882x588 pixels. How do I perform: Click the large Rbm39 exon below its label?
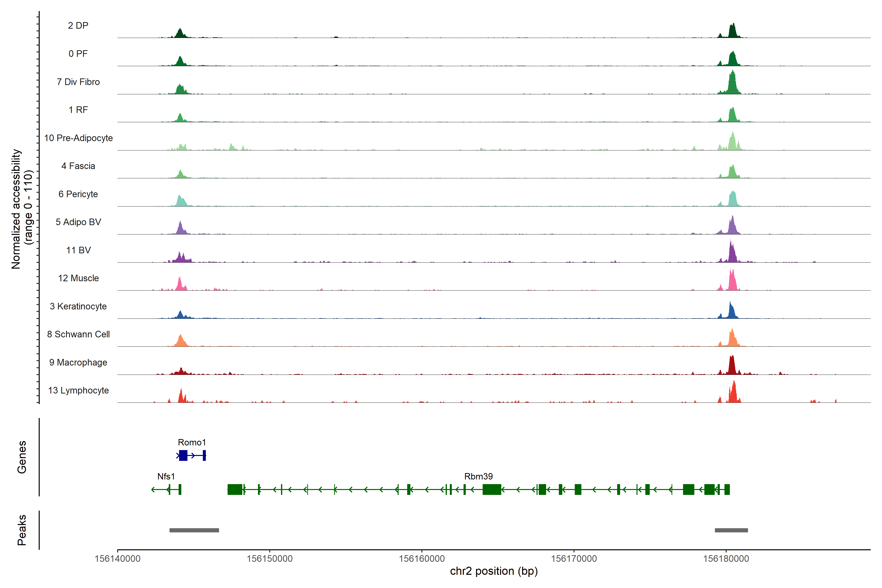point(492,489)
